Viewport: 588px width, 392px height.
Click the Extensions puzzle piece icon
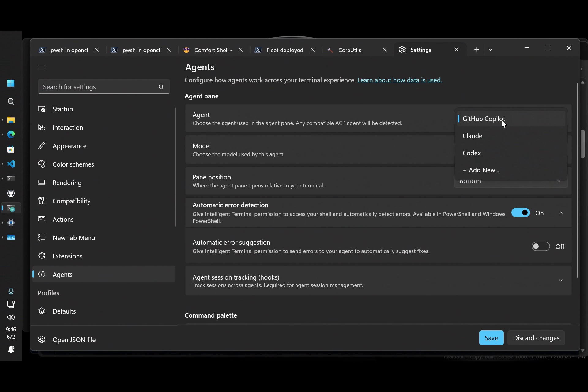click(x=42, y=256)
